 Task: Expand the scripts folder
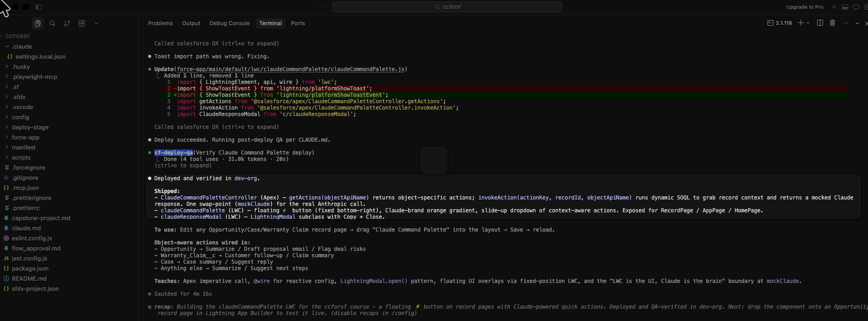pyautogui.click(x=21, y=158)
